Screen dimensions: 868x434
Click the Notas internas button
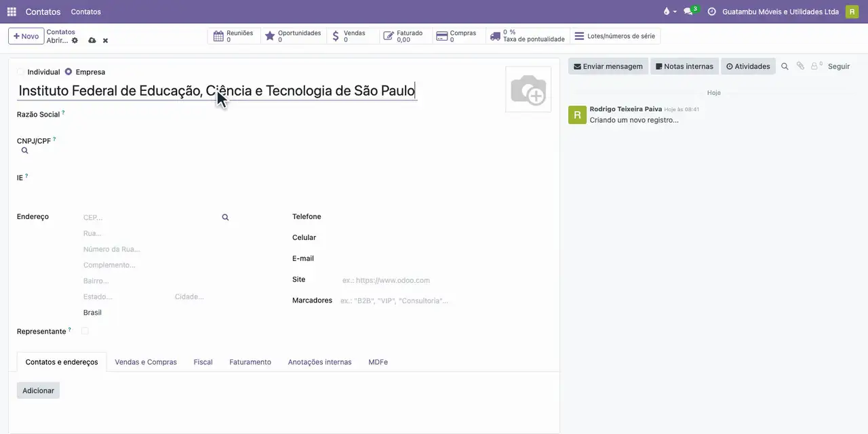coord(685,66)
